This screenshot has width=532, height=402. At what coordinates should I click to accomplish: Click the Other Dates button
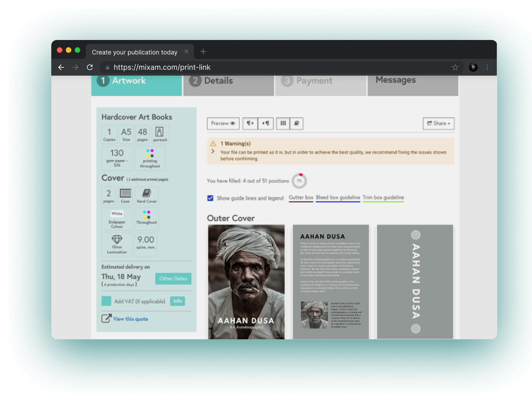point(173,279)
